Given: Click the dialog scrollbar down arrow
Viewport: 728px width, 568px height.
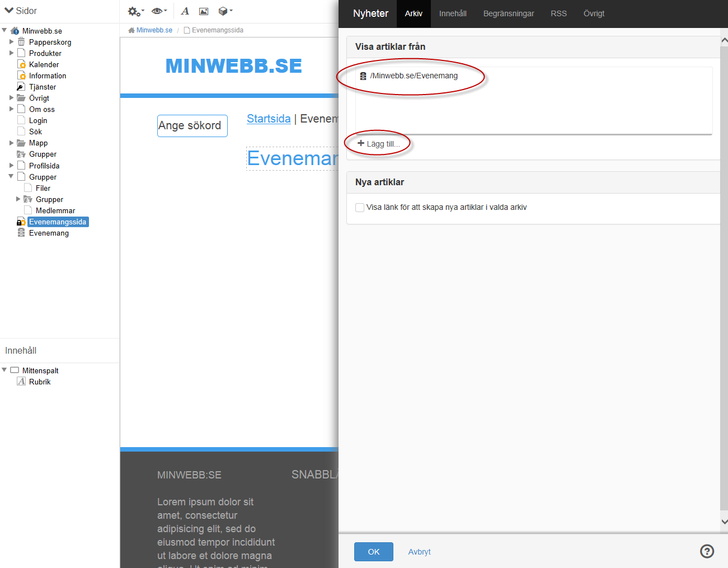Looking at the screenshot, I should click(724, 522).
